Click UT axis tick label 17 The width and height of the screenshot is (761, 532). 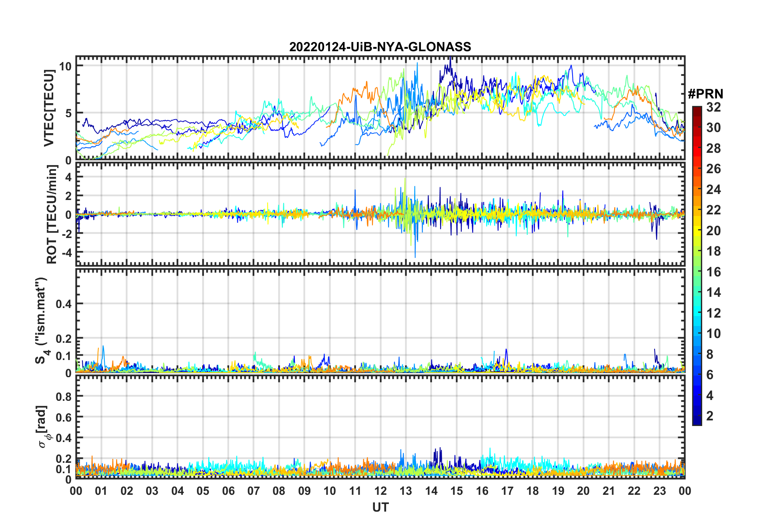coord(507,491)
